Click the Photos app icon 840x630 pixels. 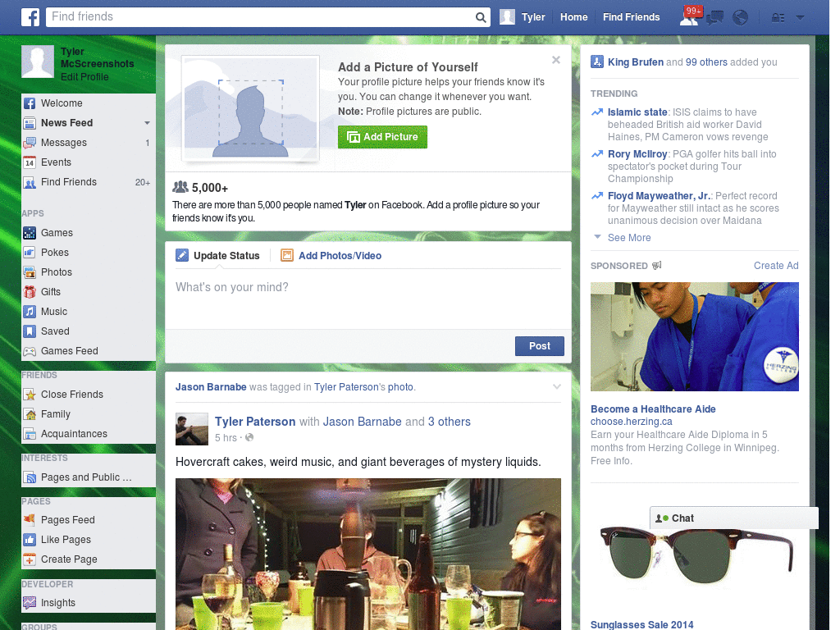point(30,272)
